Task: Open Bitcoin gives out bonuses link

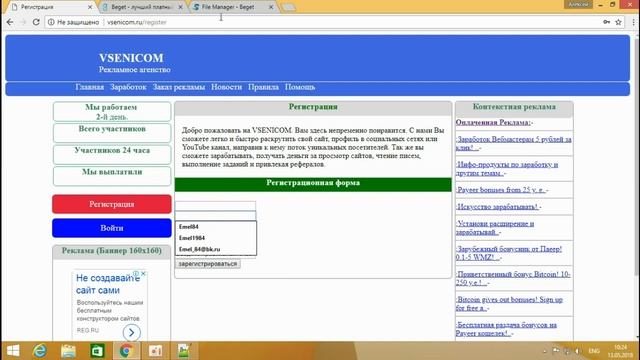Action: click(x=509, y=304)
